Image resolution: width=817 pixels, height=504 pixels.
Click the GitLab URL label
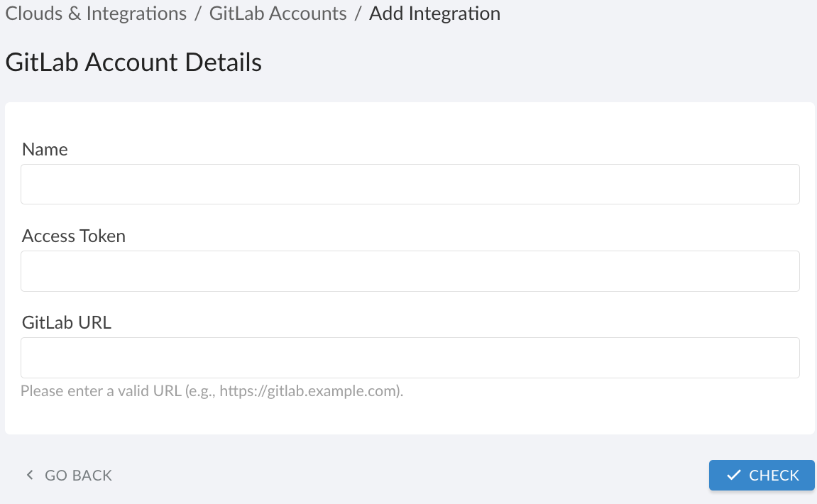[65, 322]
